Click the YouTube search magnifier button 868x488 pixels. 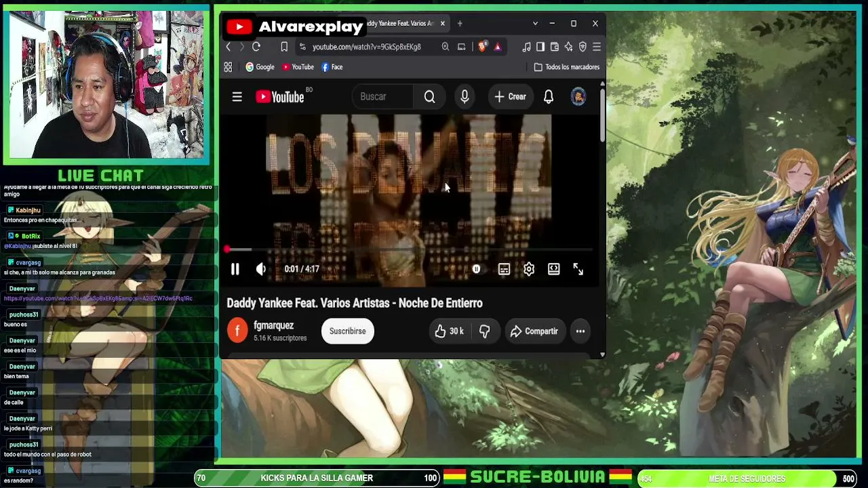[429, 97]
